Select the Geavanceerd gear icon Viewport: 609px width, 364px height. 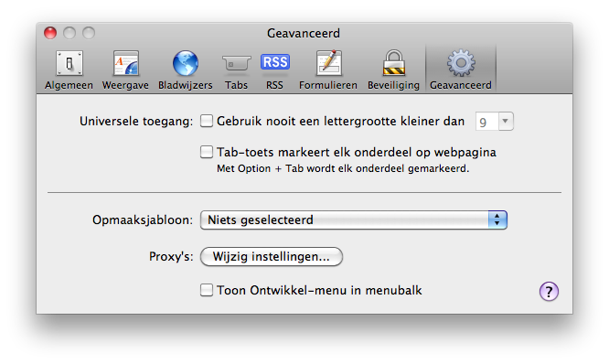(461, 63)
